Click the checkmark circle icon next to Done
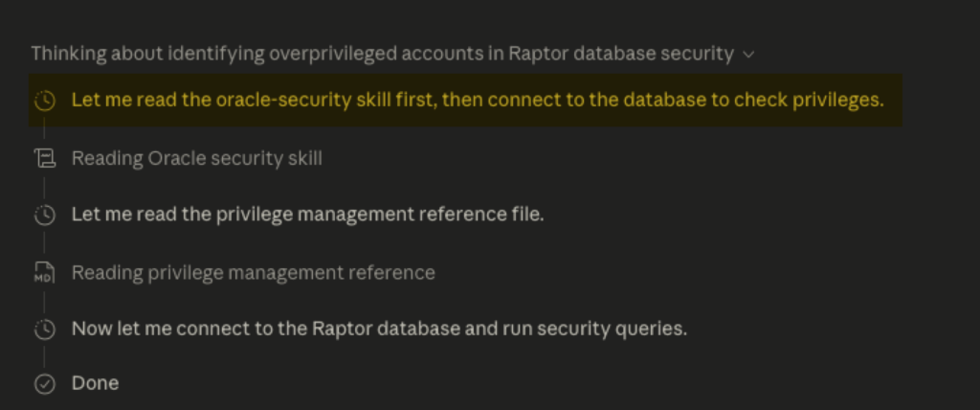The image size is (980, 410). [44, 384]
